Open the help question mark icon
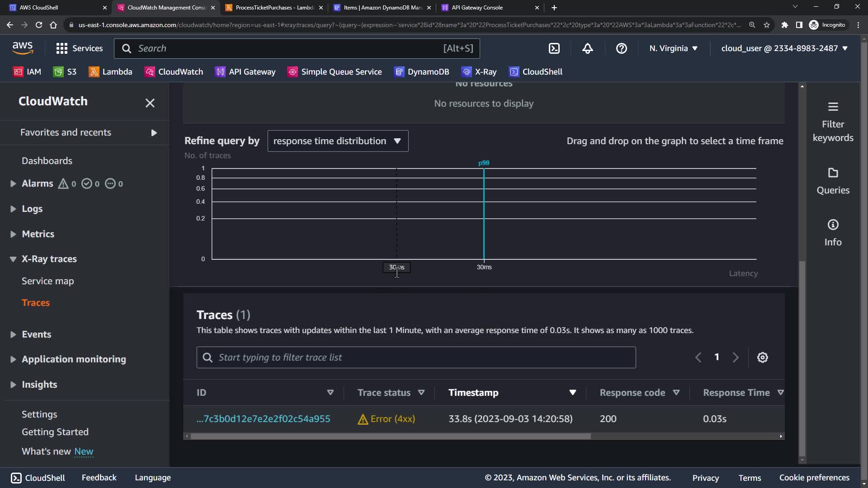The image size is (868, 488). click(x=621, y=48)
